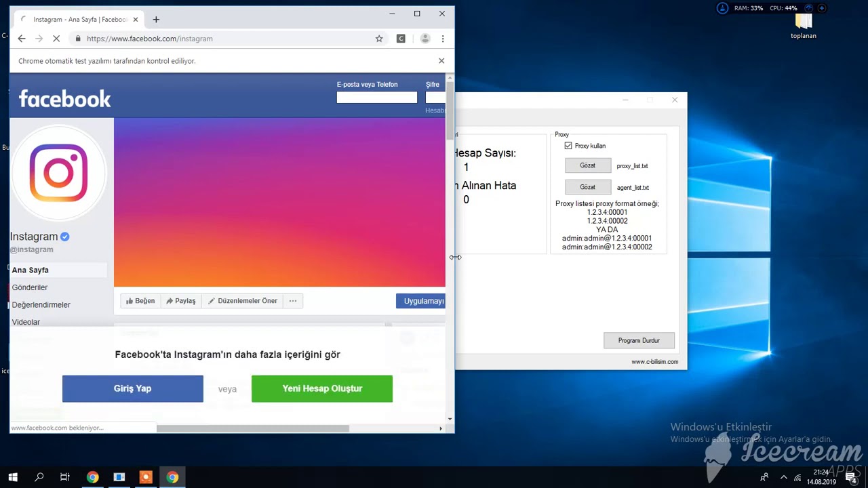Click the proxy_list.txt file label
Screen dimensions: 868x488
[632, 166]
